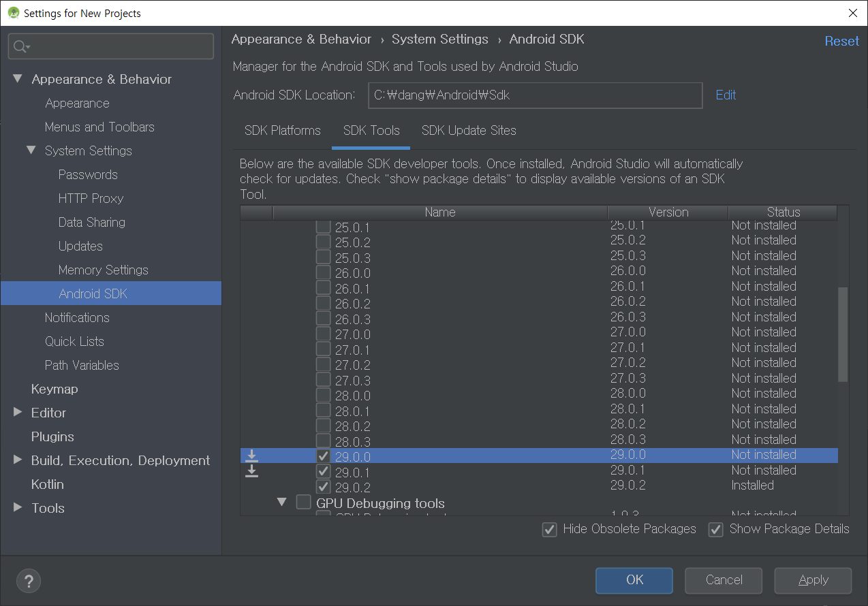Select the SDK Tools tab

tap(371, 131)
